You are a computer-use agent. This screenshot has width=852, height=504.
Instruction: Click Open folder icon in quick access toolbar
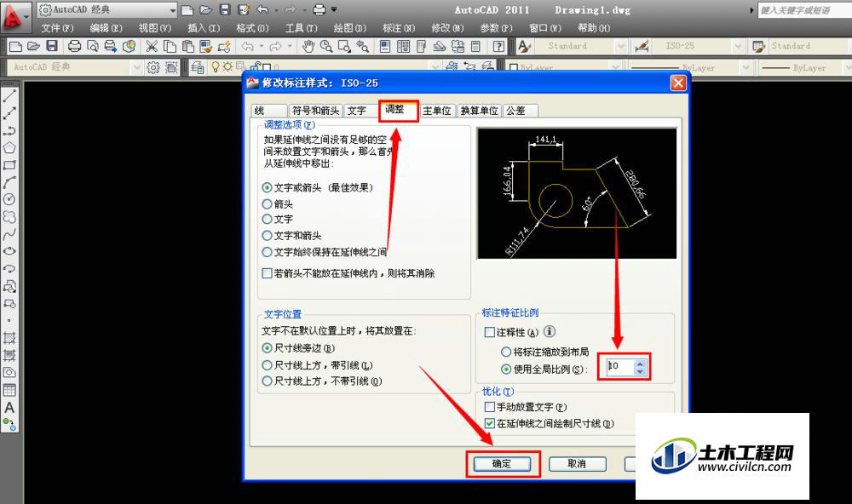tap(205, 9)
